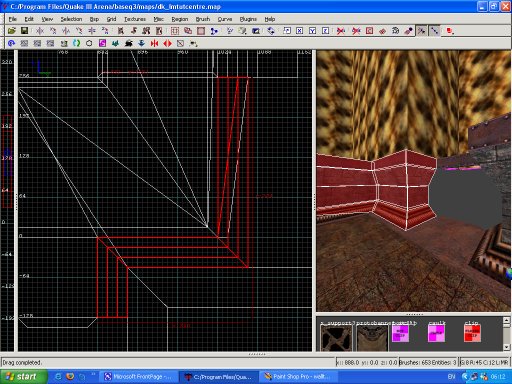The width and height of the screenshot is (512, 384).
Task: Rotate selection around Z axis
Action: [105, 31]
